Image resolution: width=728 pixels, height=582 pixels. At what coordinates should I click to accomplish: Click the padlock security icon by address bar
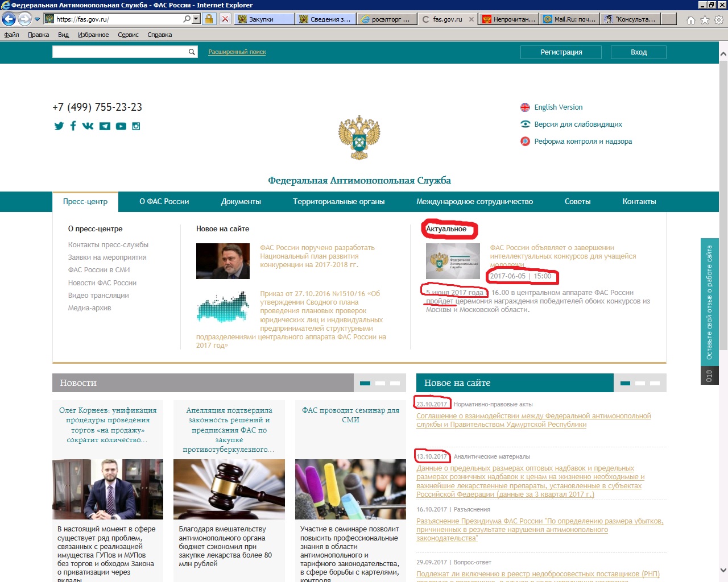tap(209, 19)
